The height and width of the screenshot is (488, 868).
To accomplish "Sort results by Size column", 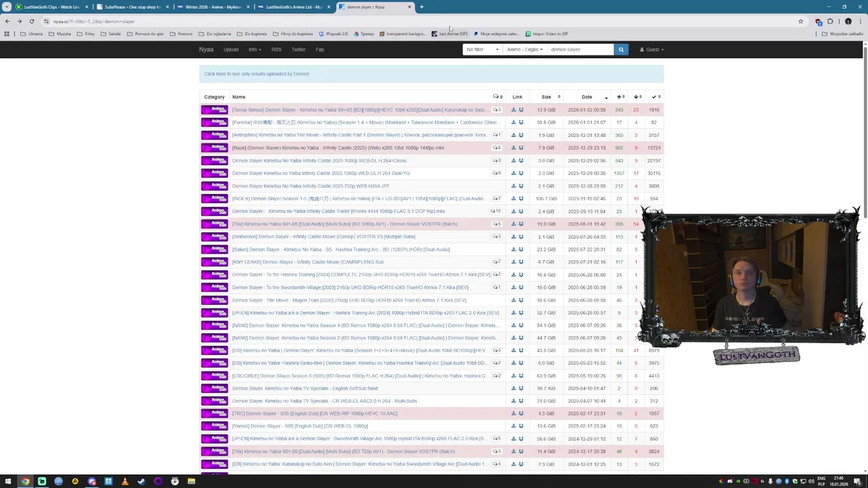I will tap(546, 97).
